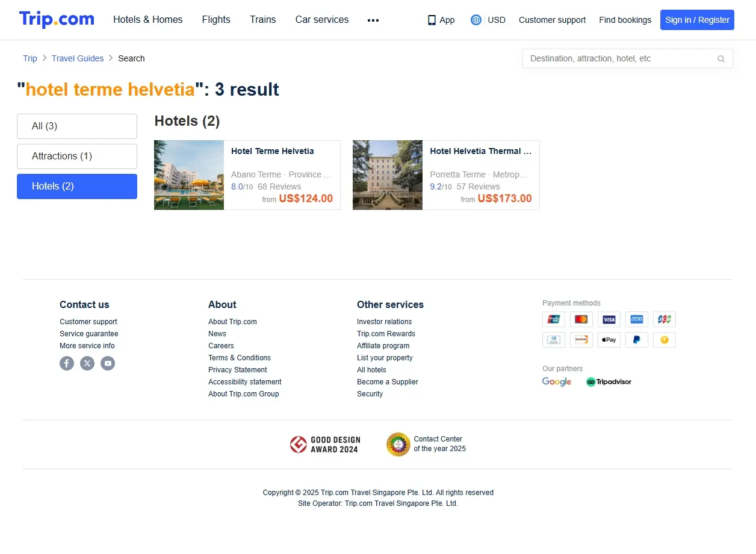Open the Flights menu
Viewport: 756px width, 554px height.
click(x=216, y=20)
